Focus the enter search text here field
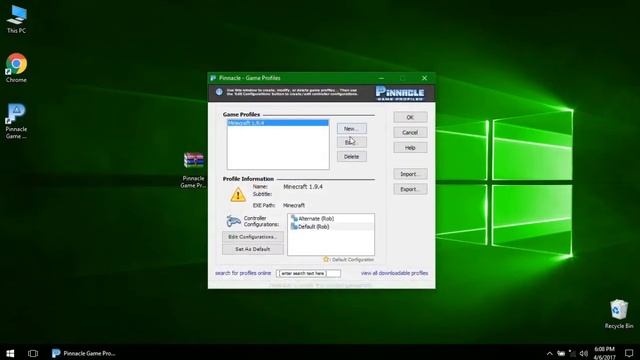Screen dimensions: 640x360 [x=309, y=273]
